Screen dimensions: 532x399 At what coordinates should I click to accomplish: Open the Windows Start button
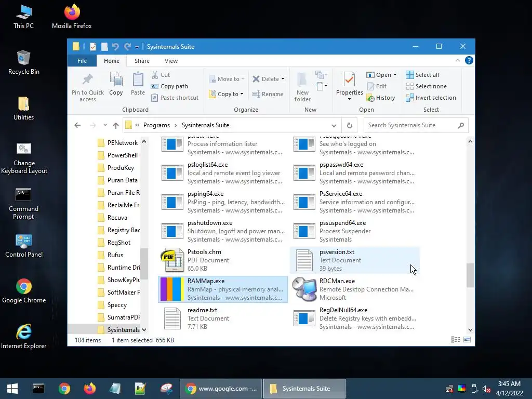[12, 389]
